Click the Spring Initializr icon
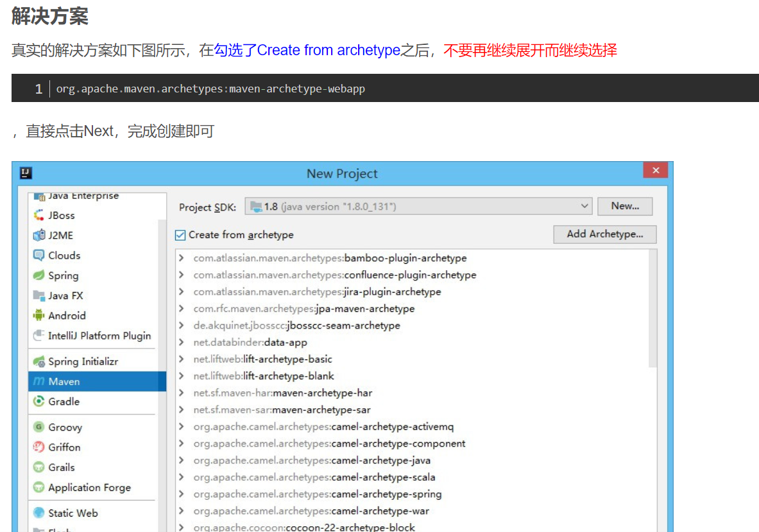 point(38,361)
